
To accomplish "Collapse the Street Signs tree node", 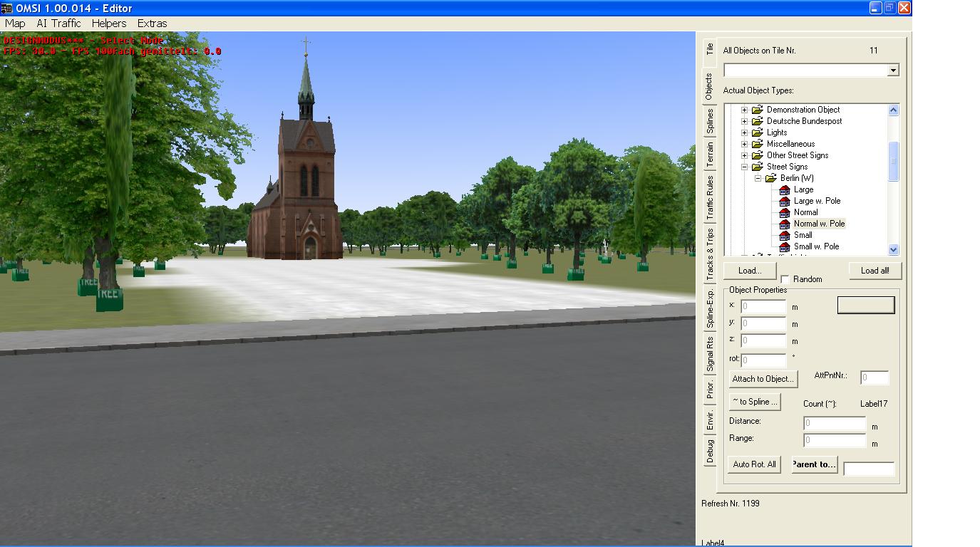I will coord(744,167).
